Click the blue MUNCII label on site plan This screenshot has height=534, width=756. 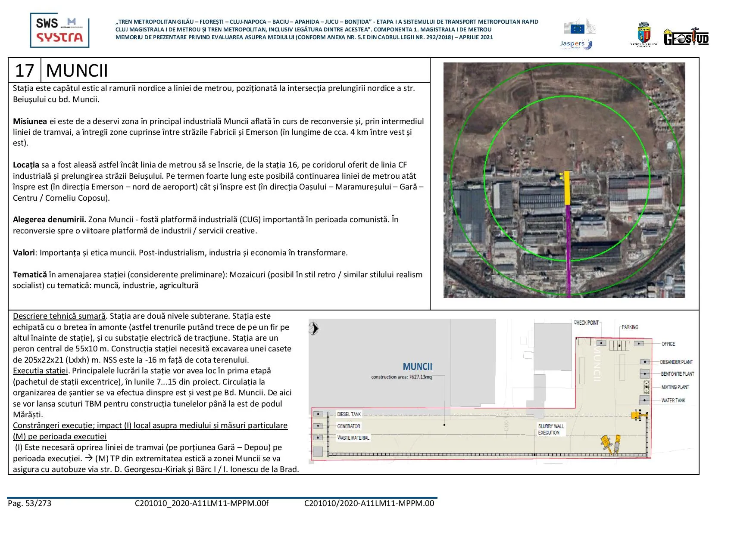(417, 366)
